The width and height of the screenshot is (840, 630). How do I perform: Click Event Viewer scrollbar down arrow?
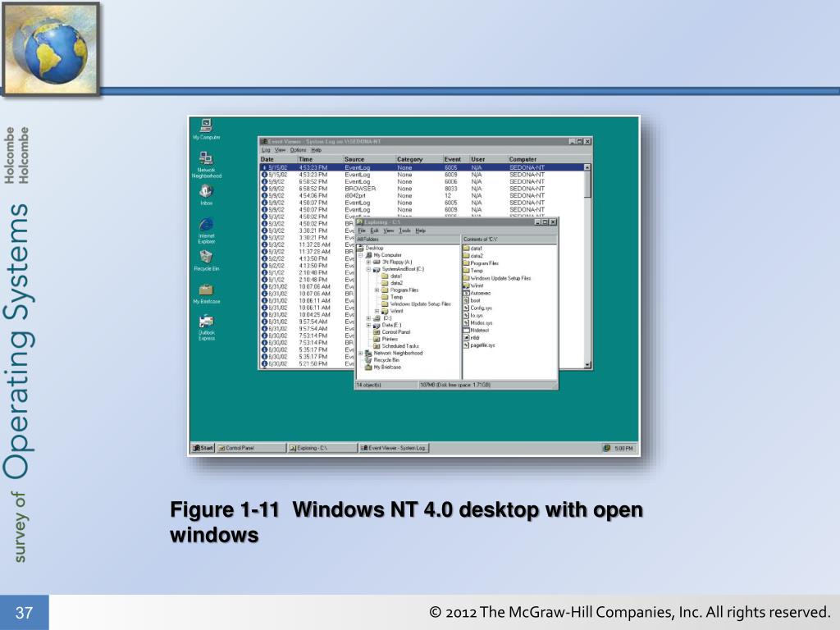[x=587, y=365]
